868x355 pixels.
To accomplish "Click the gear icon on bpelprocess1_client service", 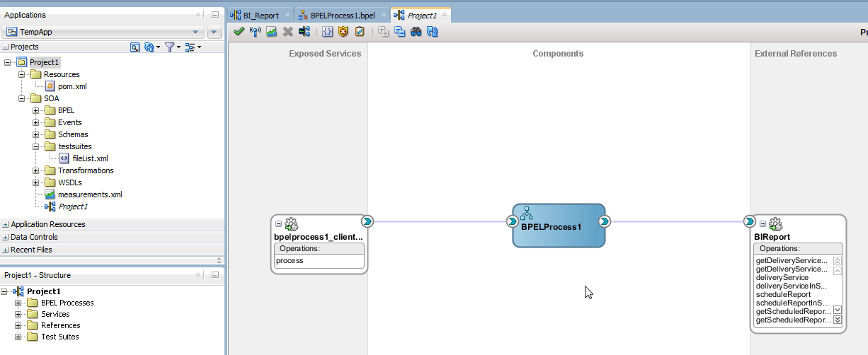I will [291, 224].
